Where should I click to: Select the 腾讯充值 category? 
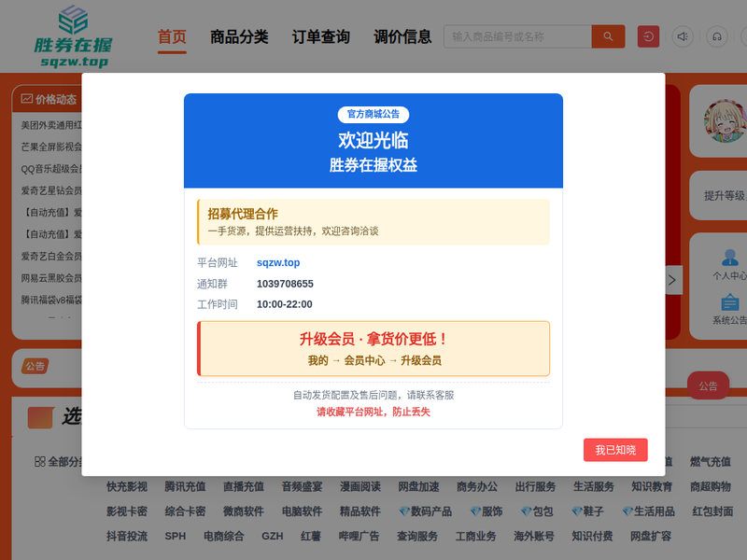[185, 486]
